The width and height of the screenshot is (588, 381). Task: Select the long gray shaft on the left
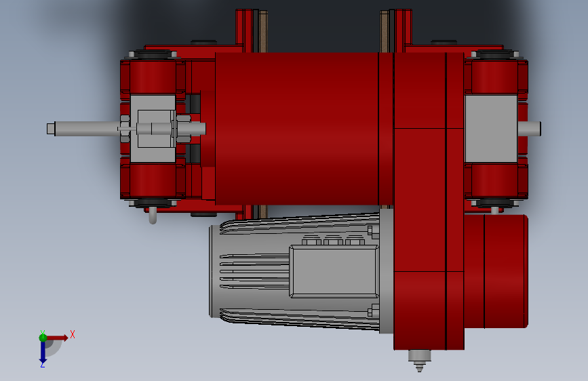pyautogui.click(x=86, y=129)
